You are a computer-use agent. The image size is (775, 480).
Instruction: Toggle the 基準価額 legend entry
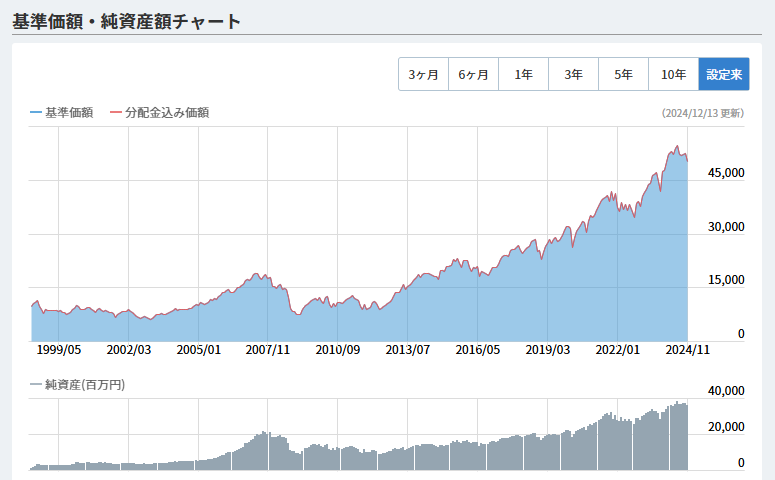61,113
